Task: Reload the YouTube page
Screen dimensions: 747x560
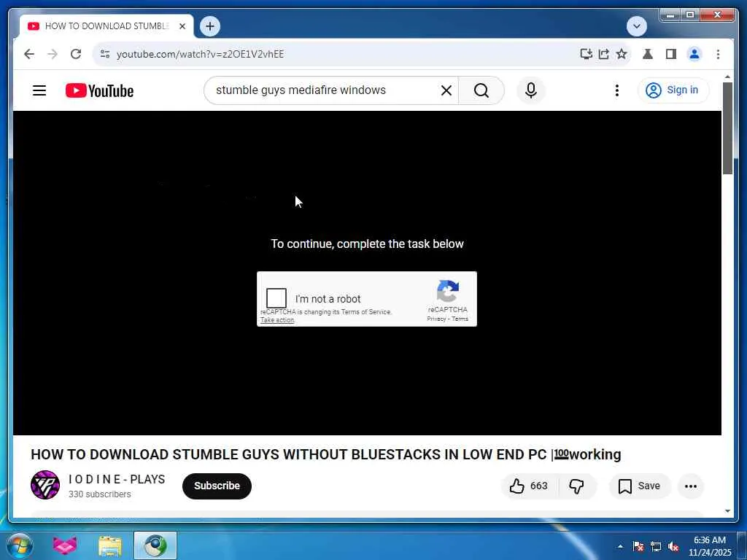Action: click(x=76, y=54)
